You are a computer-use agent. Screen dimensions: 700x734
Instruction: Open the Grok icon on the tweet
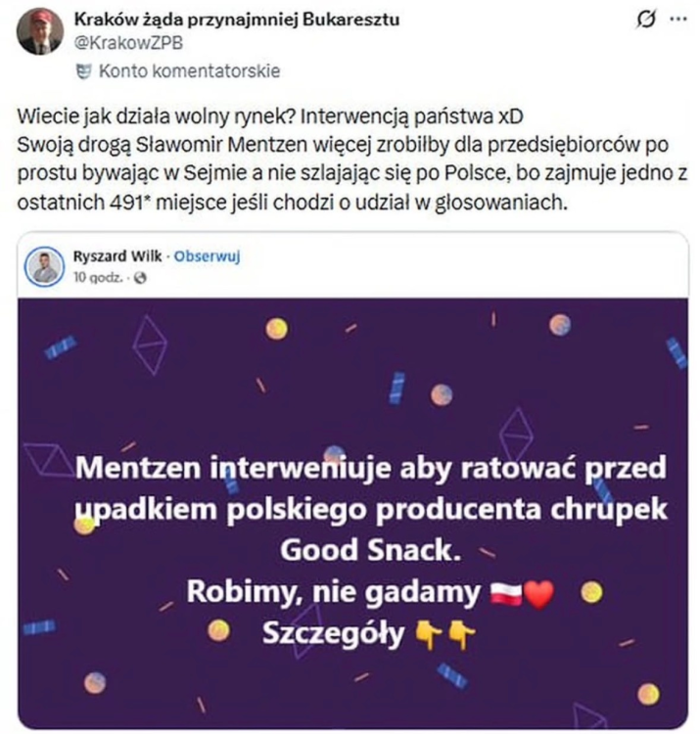(647, 19)
